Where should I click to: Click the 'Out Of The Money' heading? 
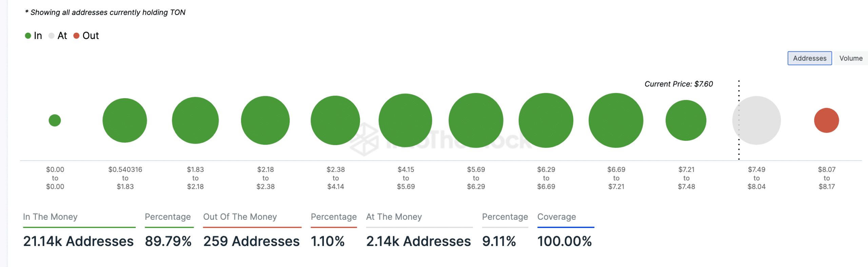tap(240, 217)
